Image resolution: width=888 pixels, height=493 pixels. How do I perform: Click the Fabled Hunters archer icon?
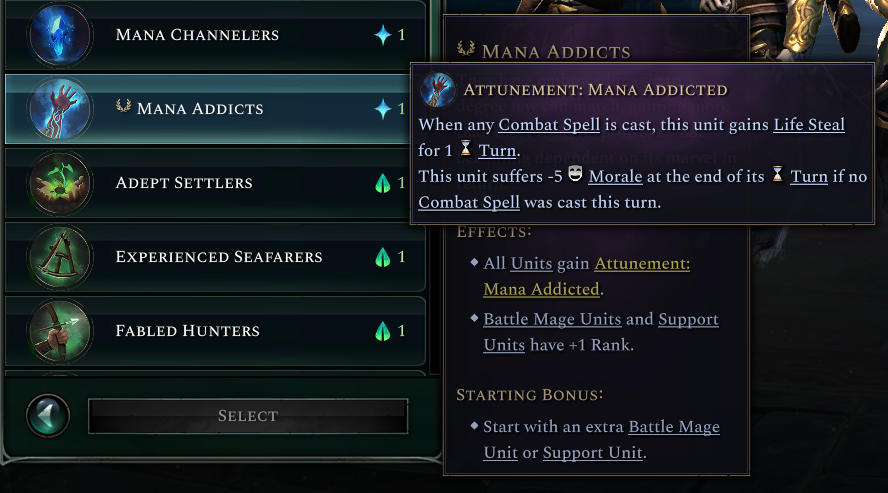pyautogui.click(x=60, y=331)
